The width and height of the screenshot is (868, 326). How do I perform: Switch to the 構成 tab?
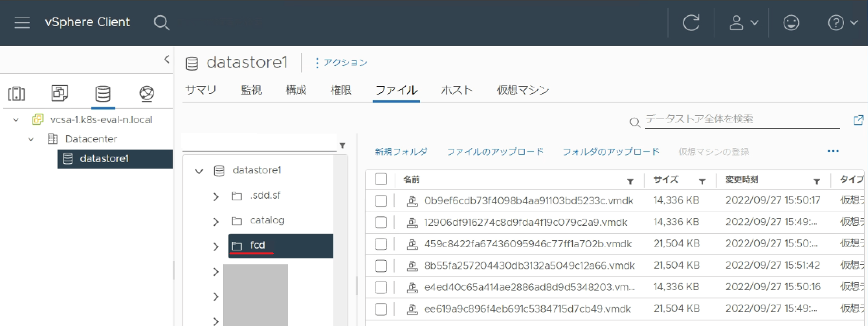[x=296, y=90]
